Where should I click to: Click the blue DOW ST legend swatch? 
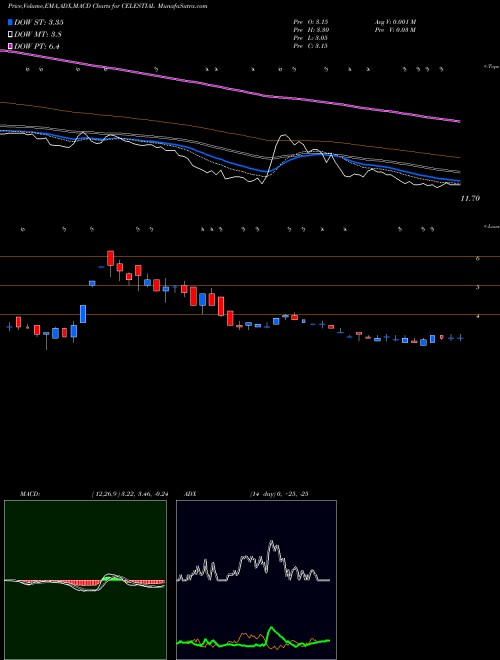(10, 22)
